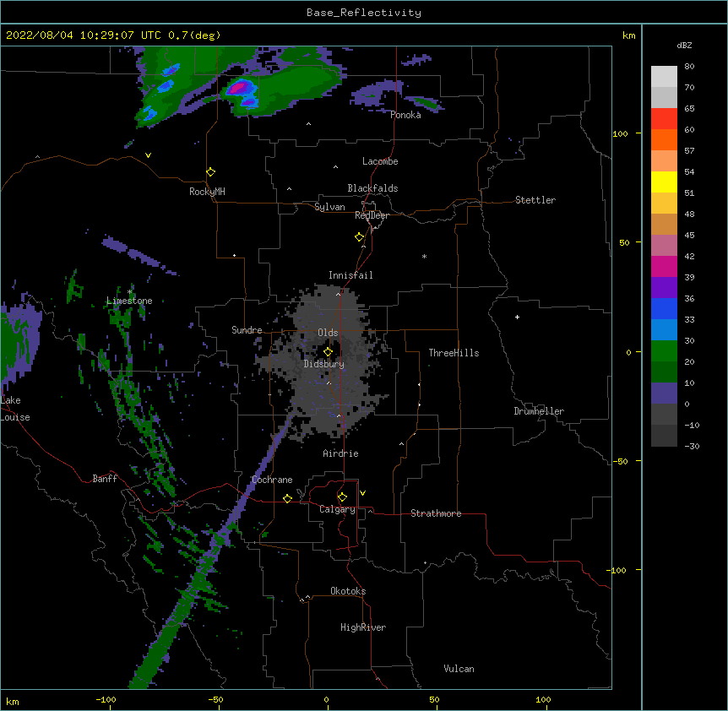Select the blue swatch between 36 and 33 dBZ

click(664, 308)
